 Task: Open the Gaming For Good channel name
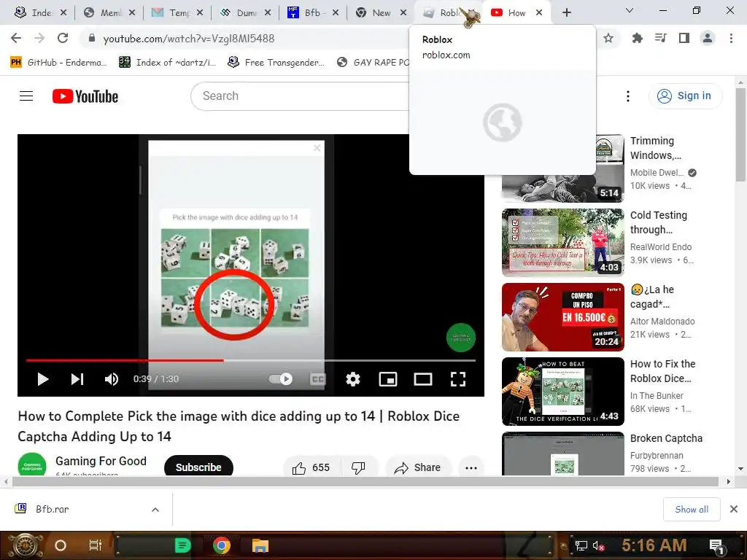click(x=101, y=461)
